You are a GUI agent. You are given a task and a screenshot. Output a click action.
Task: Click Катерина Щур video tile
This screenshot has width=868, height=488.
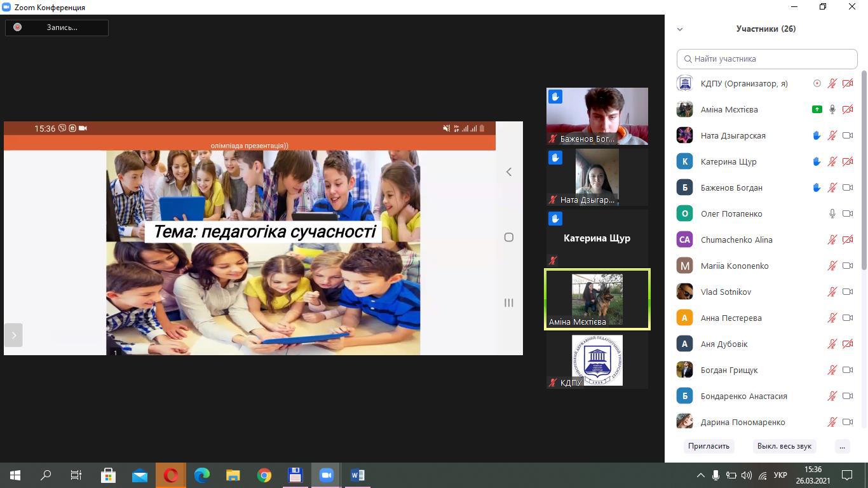click(597, 238)
